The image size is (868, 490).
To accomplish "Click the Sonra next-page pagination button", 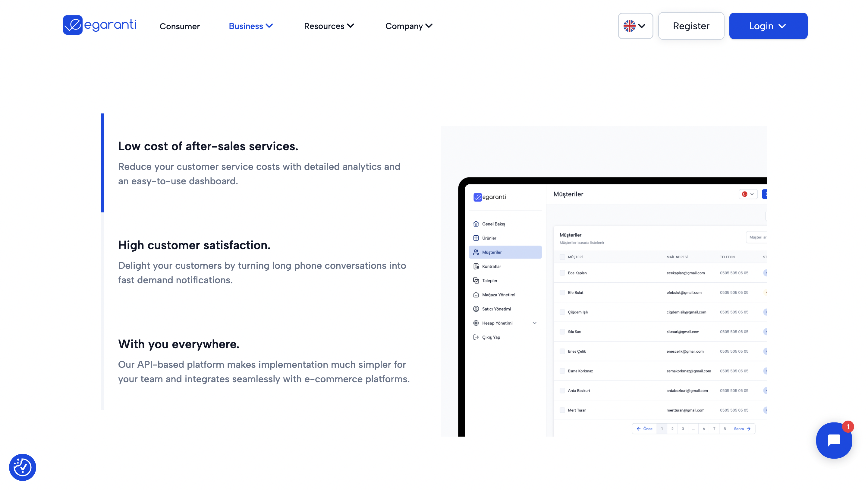I will click(x=742, y=429).
